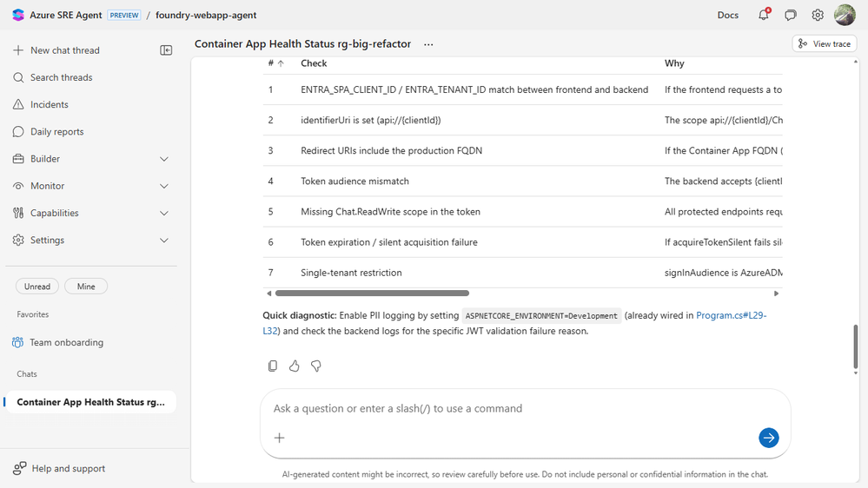
Task: Click the foundry-webapp-agent breadcrumb
Action: 206,15
